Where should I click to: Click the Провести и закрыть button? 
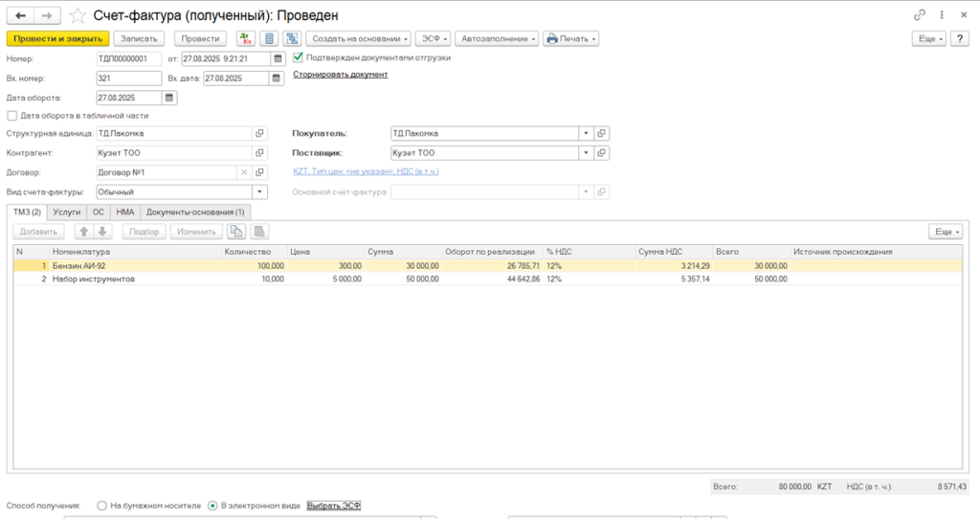pyautogui.click(x=56, y=38)
